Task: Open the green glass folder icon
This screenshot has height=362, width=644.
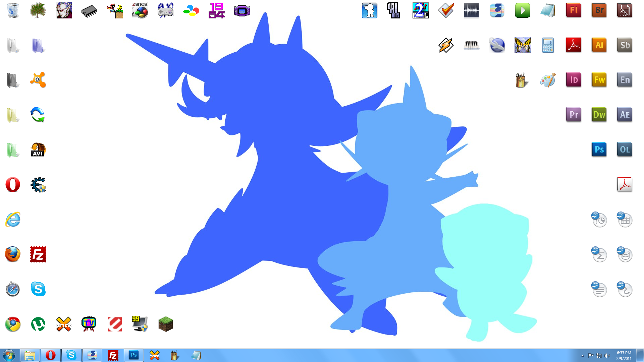Action: point(13,150)
